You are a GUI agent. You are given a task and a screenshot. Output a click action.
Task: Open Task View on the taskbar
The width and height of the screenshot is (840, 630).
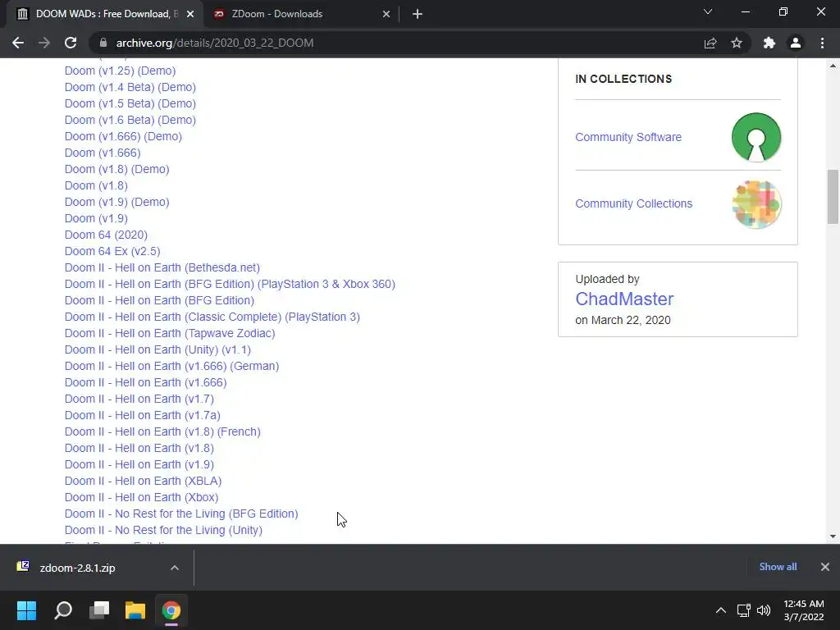(99, 610)
